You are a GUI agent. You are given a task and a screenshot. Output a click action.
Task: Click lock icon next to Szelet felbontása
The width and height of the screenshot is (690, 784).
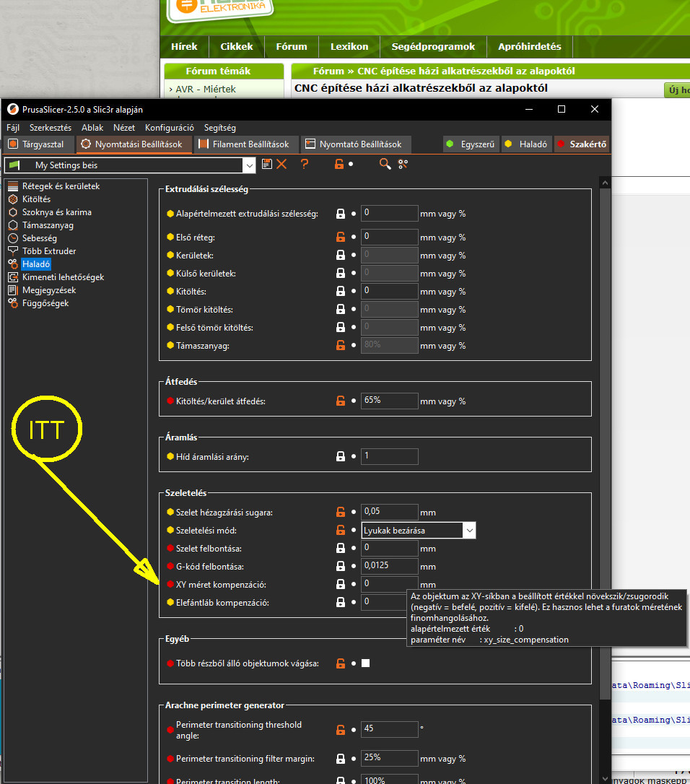click(x=341, y=548)
